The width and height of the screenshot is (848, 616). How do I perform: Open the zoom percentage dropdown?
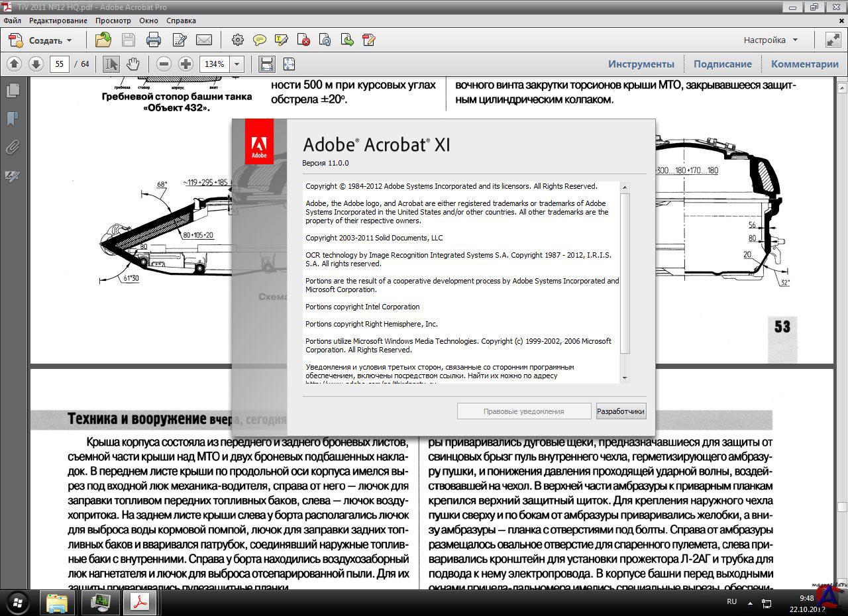pos(237,64)
